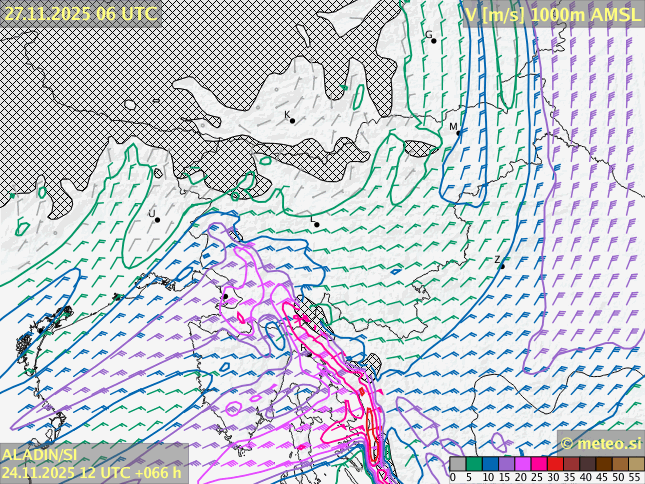
Task: Click the U city marker dot
Action: pos(157,219)
